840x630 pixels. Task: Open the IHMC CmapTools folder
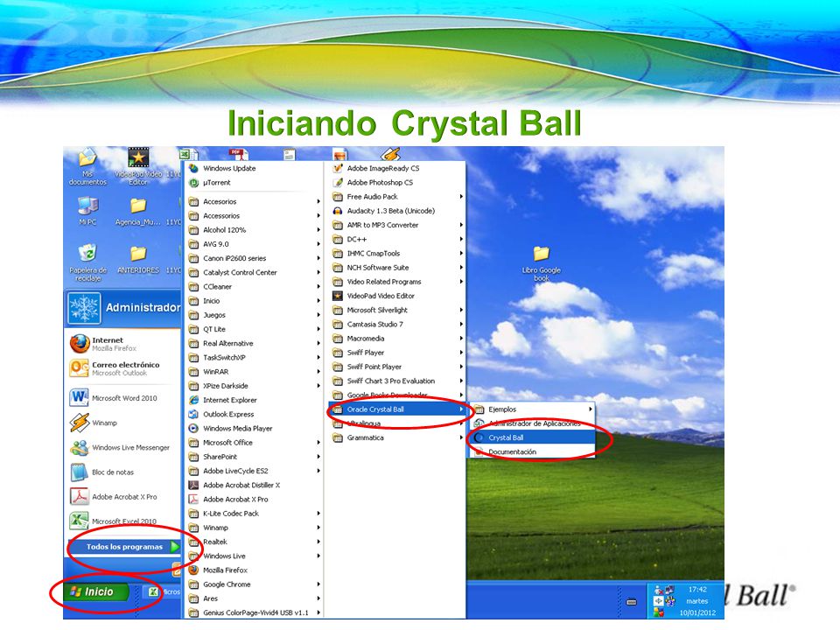click(397, 254)
